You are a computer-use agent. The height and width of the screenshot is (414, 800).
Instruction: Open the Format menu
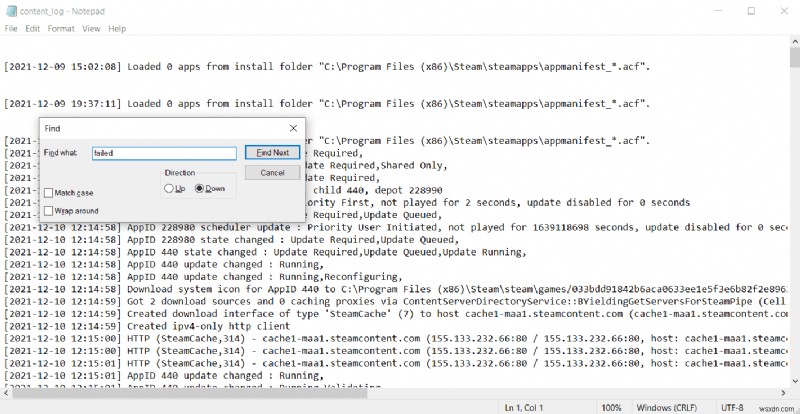coord(61,29)
